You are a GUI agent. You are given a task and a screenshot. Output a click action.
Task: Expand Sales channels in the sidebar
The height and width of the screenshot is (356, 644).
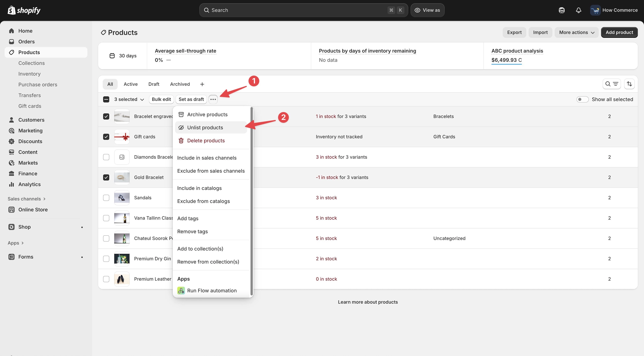(x=27, y=199)
